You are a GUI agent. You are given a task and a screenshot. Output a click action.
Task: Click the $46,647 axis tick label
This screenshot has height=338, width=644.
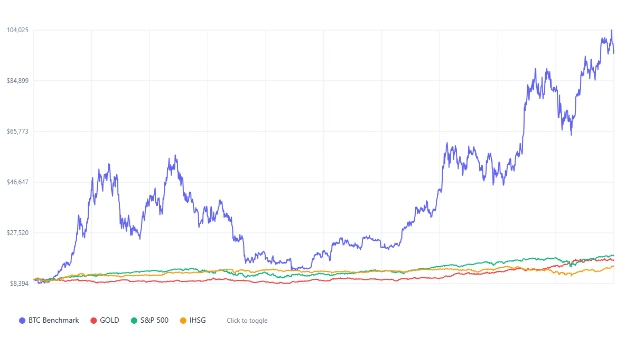17,182
